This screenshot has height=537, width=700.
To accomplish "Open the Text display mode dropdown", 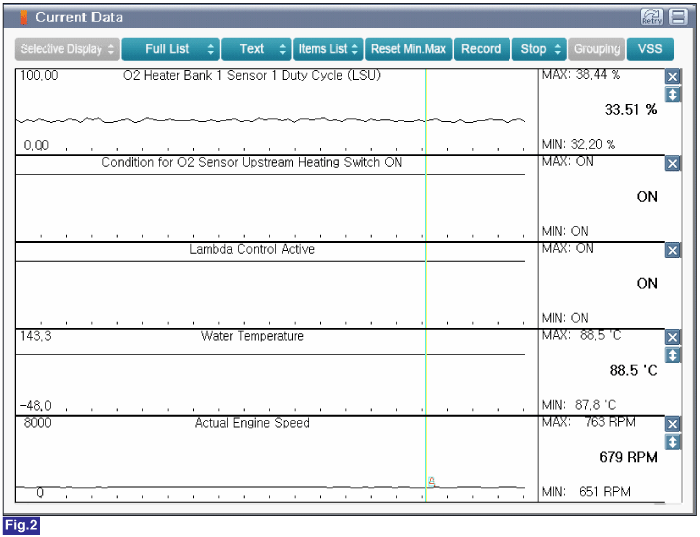I will tap(256, 49).
